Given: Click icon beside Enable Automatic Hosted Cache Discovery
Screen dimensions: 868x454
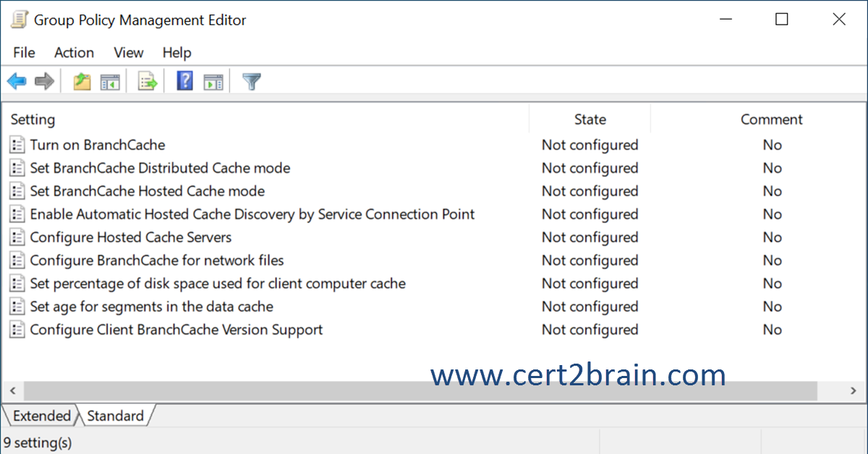Looking at the screenshot, I should point(17,214).
